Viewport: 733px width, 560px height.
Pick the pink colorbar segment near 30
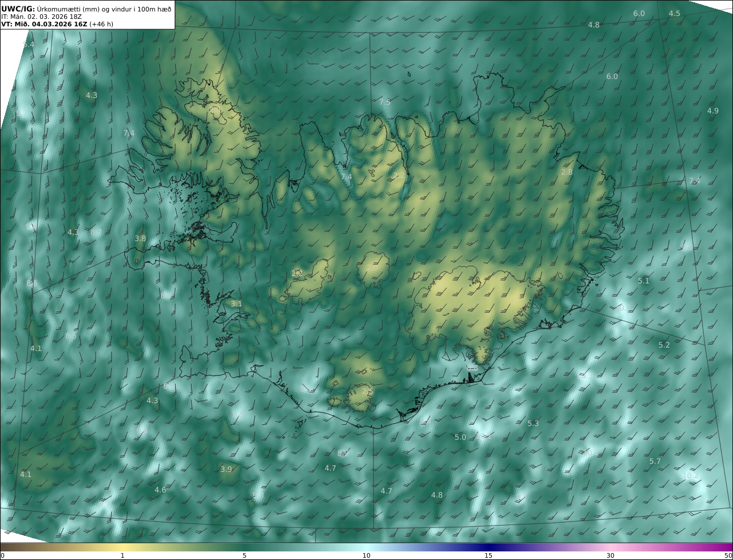(x=610, y=547)
